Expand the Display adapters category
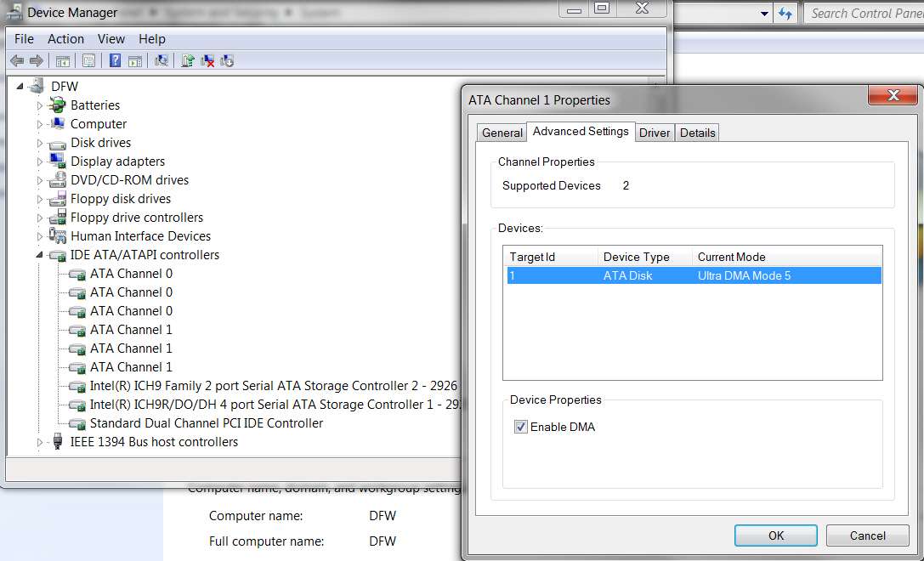 point(39,161)
